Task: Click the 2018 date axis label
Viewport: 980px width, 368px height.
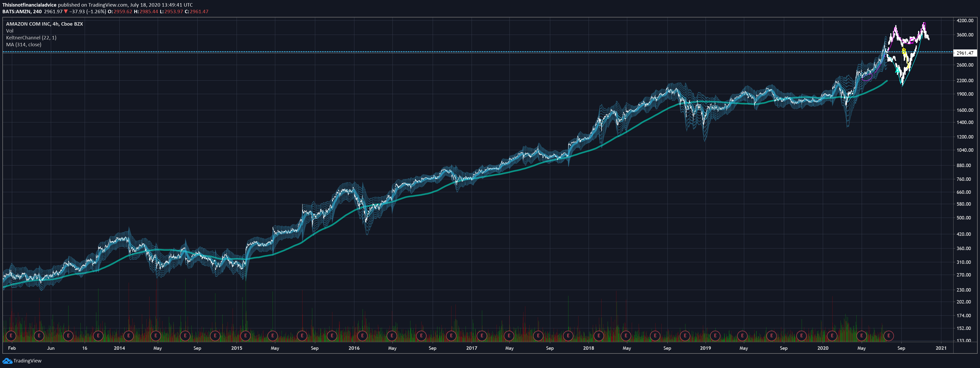Action: coord(588,348)
